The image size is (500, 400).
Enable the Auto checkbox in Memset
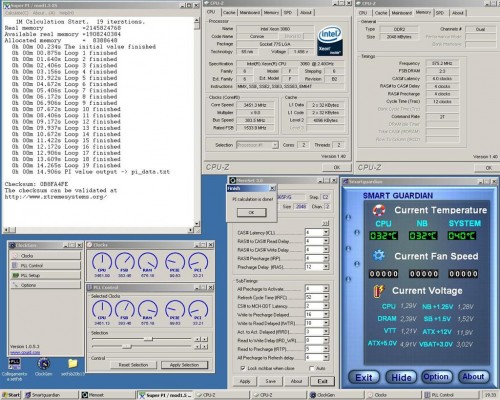tap(312, 368)
